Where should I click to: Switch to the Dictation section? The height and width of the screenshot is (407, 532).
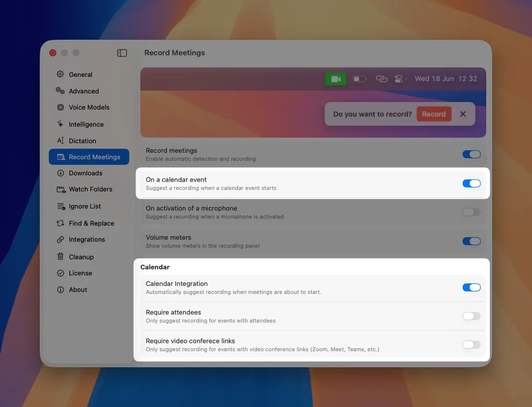point(89,141)
